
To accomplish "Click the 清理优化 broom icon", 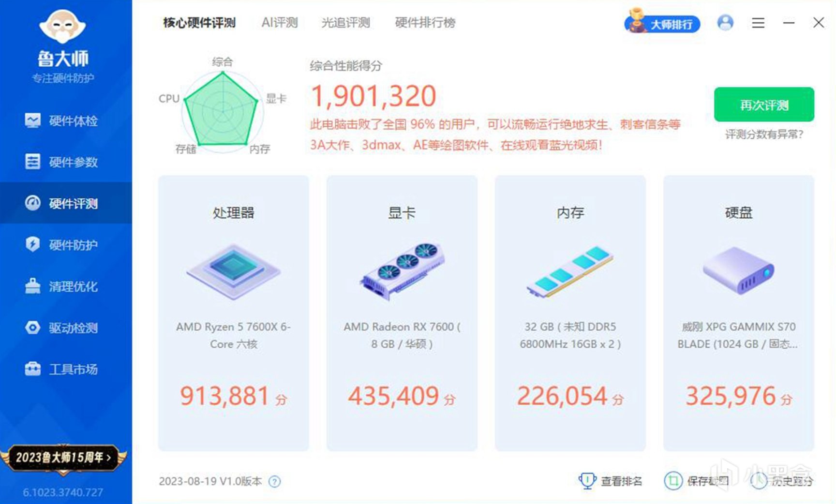I will pos(33,286).
